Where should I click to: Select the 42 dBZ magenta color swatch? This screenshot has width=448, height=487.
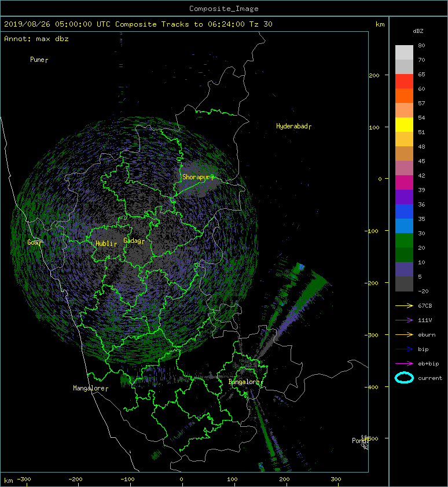click(404, 182)
